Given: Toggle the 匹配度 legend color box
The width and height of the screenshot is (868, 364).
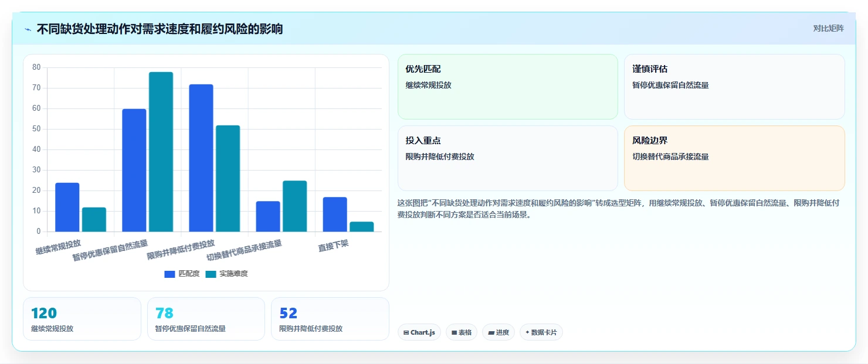Looking at the screenshot, I should (x=169, y=274).
